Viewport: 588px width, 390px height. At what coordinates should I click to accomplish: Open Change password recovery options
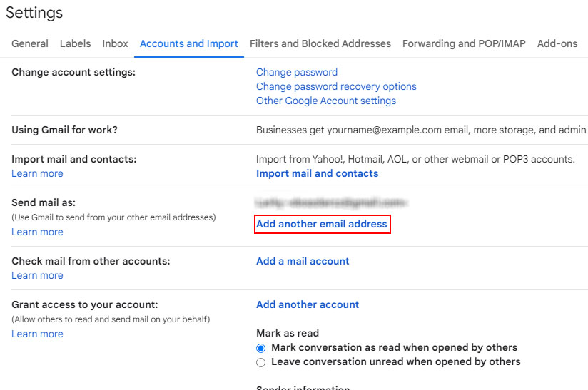336,86
